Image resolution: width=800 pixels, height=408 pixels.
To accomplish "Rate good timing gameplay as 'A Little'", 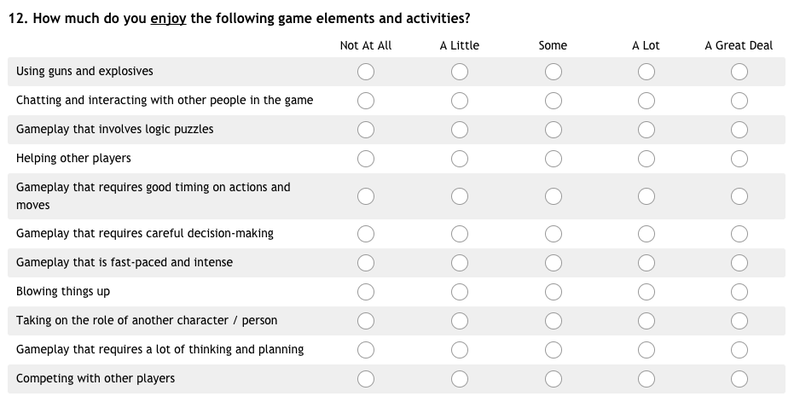I will 459,196.
